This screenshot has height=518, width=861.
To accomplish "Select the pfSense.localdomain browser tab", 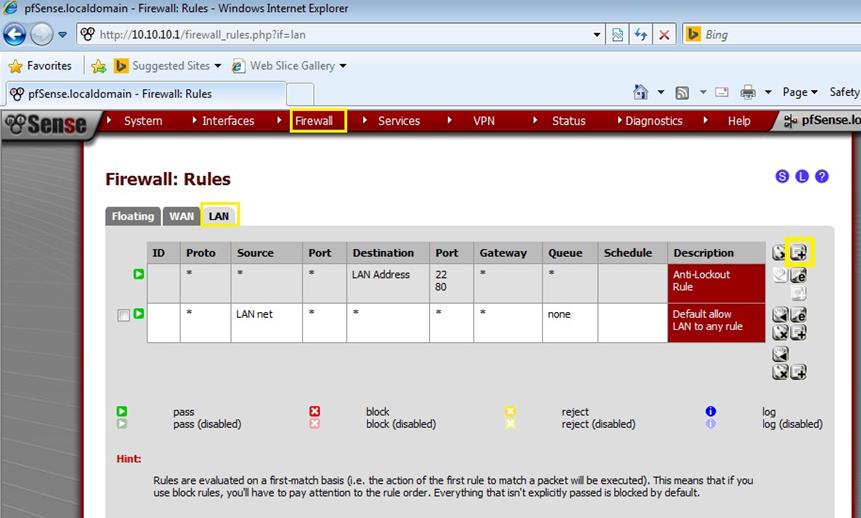I will tap(146, 94).
